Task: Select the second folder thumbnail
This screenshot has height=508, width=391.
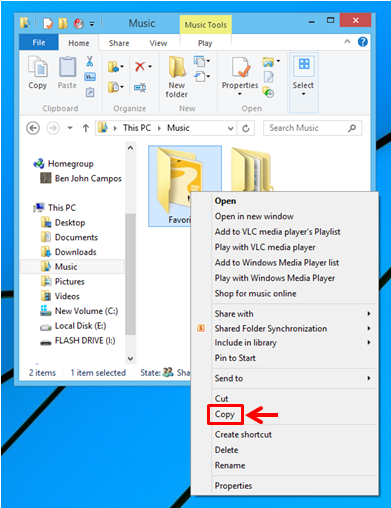Action: click(x=252, y=169)
